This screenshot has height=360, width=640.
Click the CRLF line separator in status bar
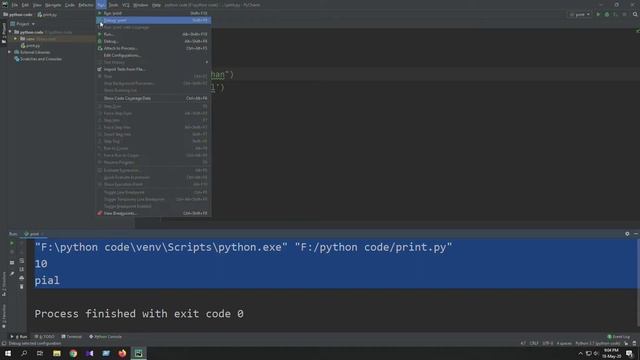[x=534, y=344]
